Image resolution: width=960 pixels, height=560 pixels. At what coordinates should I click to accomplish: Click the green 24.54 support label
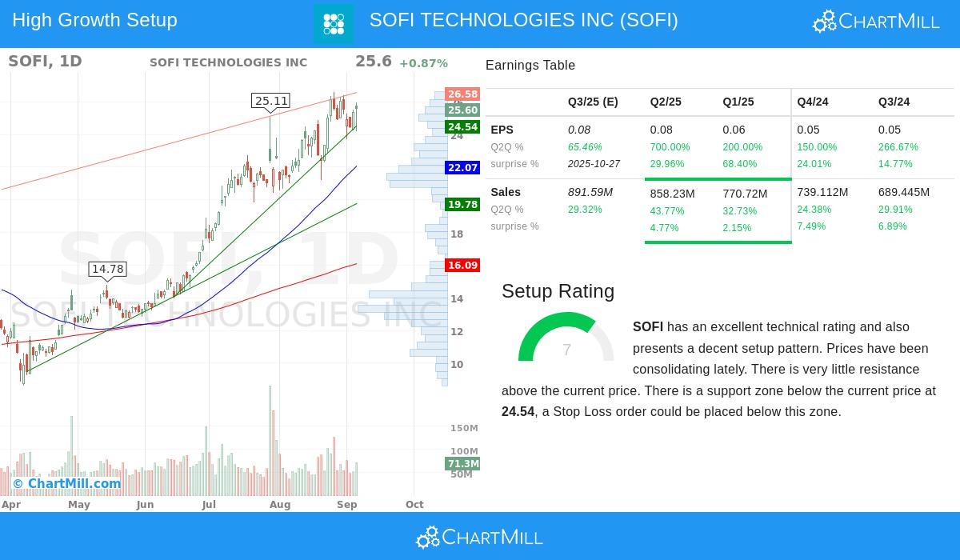(462, 127)
